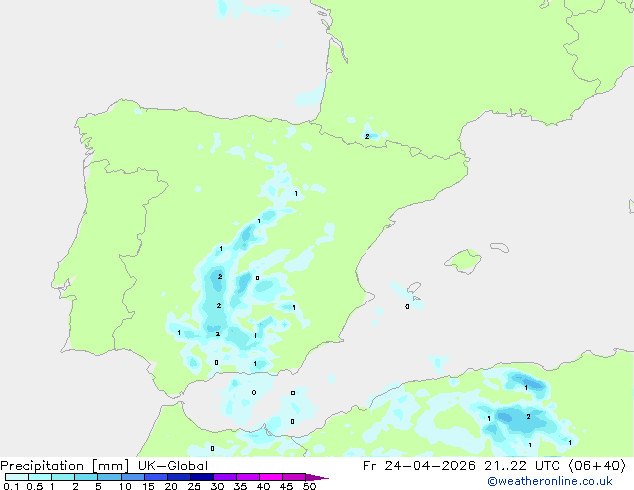Click the '40' legend scale value
Screen dimensions: 634x490
263,486
